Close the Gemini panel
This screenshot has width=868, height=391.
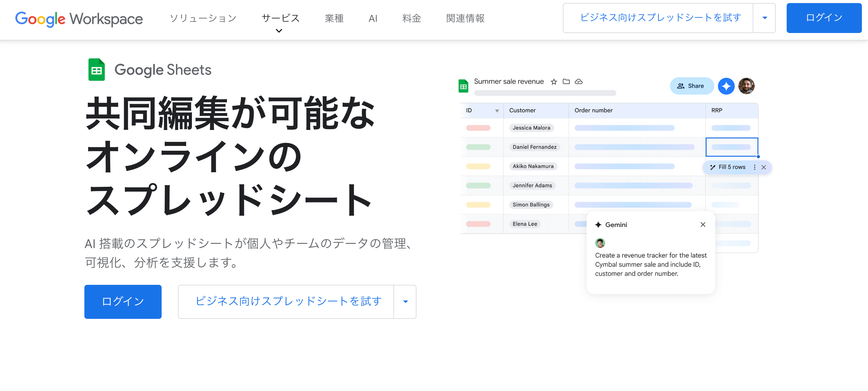pos(703,225)
